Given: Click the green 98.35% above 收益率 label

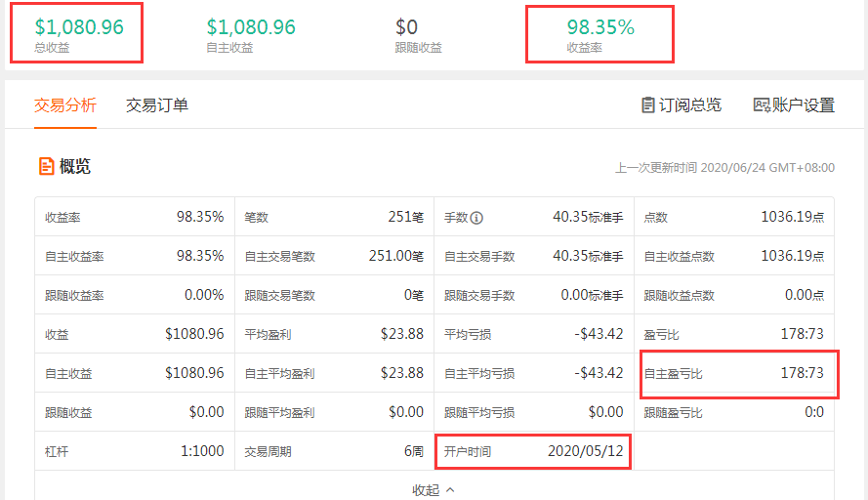Looking at the screenshot, I should click(x=600, y=27).
